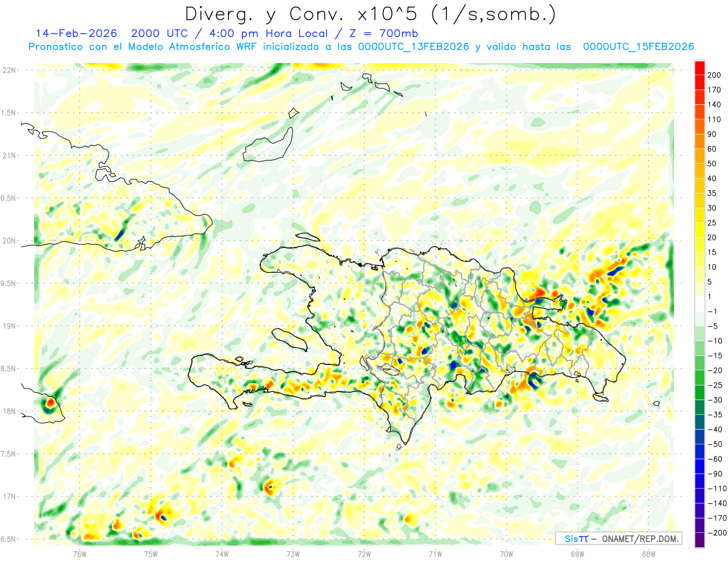Click the '72W' longitude label
The height and width of the screenshot is (562, 728).
(364, 554)
